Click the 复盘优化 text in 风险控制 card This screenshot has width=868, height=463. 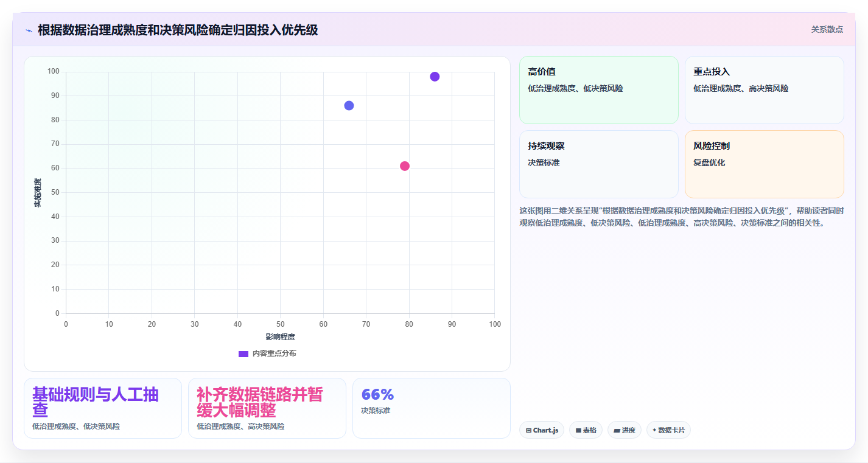coord(709,162)
